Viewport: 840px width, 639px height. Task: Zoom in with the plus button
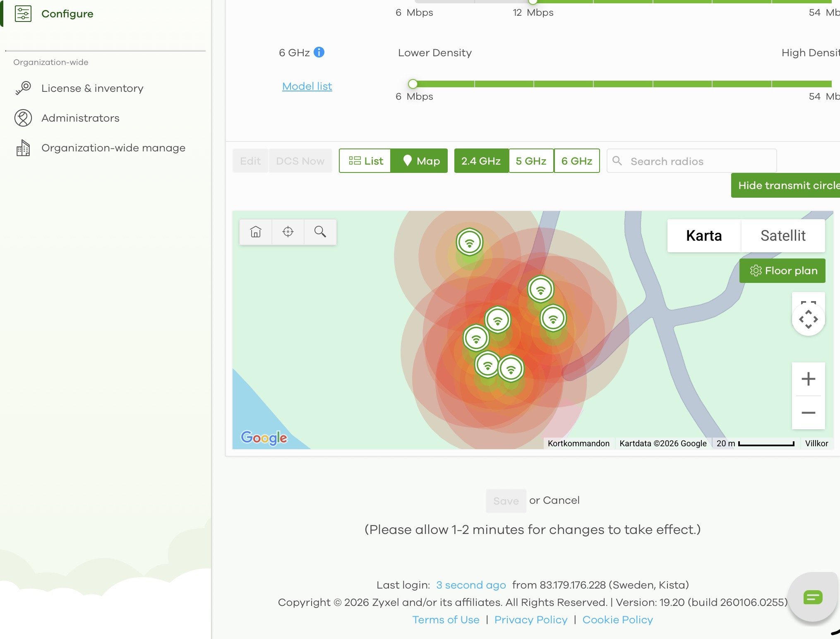tap(808, 379)
